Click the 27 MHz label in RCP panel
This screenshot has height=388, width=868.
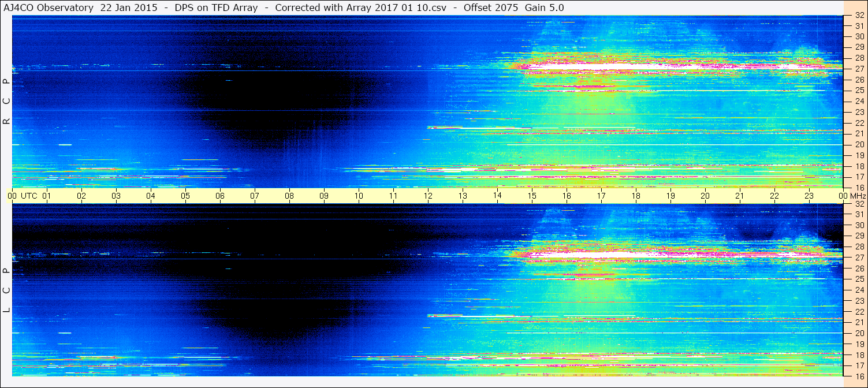click(x=859, y=69)
